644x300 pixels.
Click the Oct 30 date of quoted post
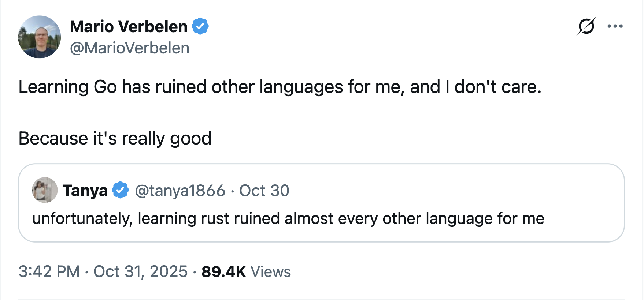coord(264,191)
